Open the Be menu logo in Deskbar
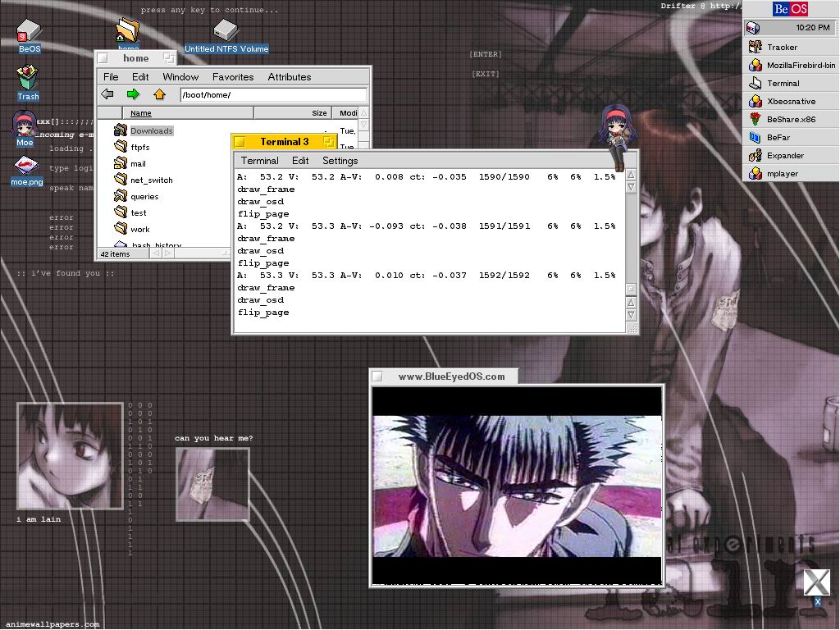840x630 pixels. [790, 9]
